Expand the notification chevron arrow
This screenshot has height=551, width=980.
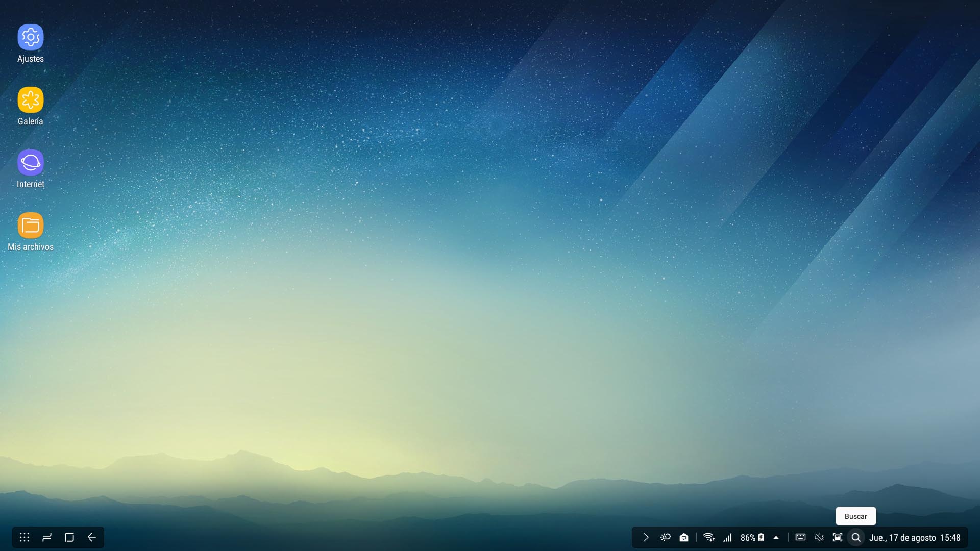tap(646, 537)
